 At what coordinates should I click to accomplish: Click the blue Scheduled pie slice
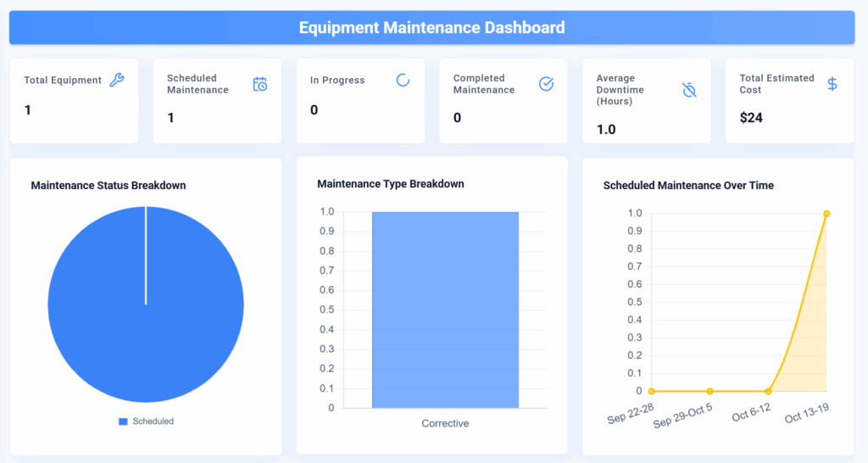[146, 304]
